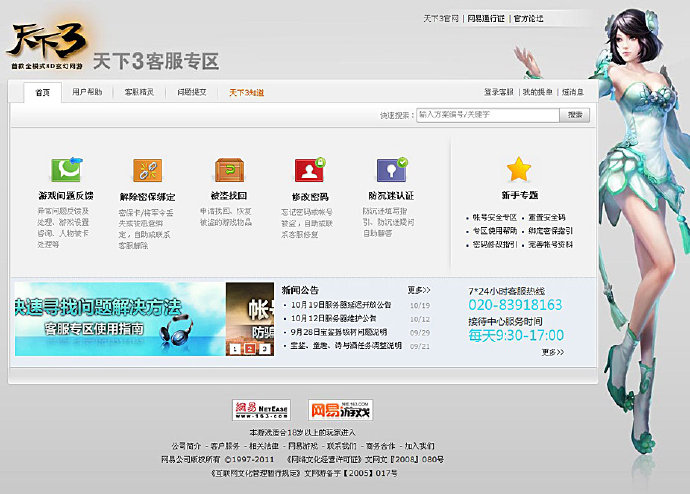The image size is (690, 494).
Task: Click the purple keyhole 防沉迷认证 icon
Action: pos(392,170)
